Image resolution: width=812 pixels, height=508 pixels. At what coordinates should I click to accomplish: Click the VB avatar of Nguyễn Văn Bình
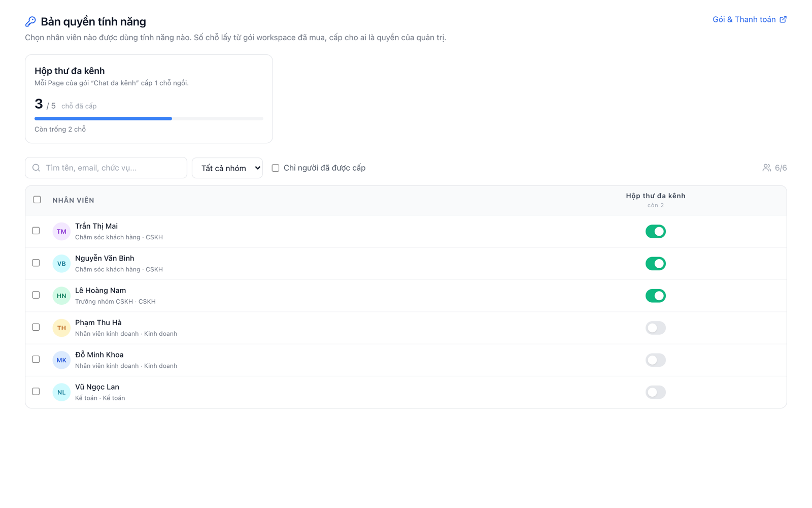click(x=61, y=263)
